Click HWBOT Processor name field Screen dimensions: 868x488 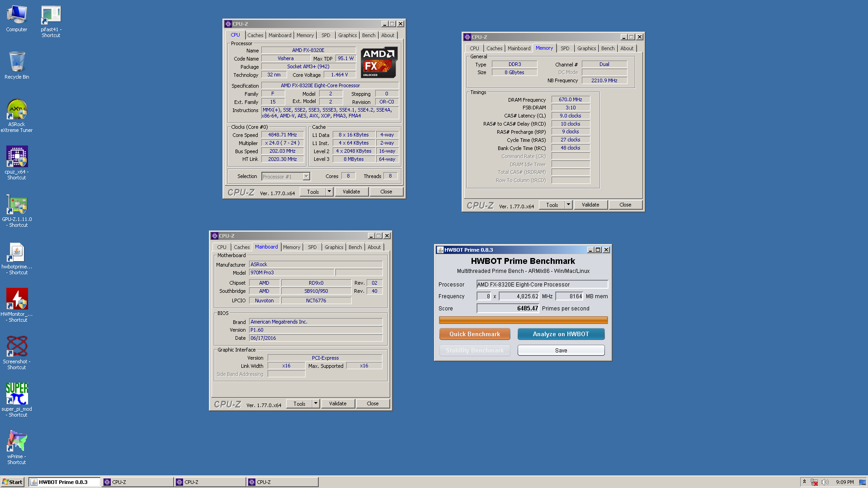(x=542, y=285)
